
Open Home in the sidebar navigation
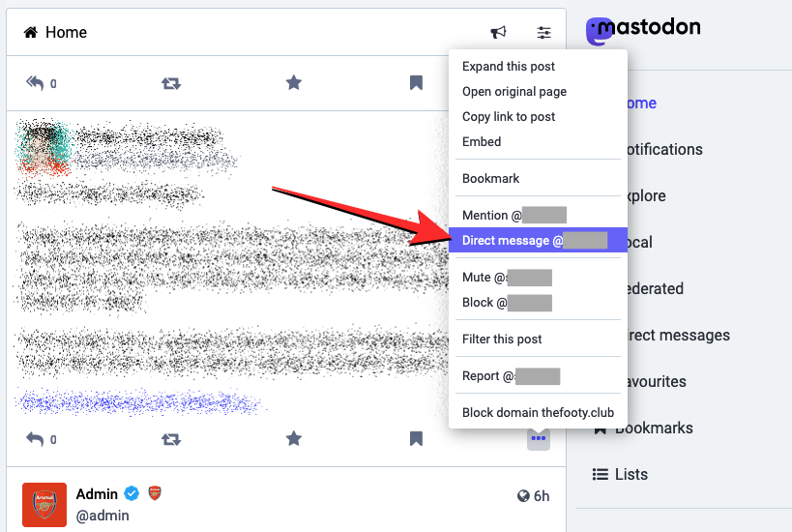(641, 103)
